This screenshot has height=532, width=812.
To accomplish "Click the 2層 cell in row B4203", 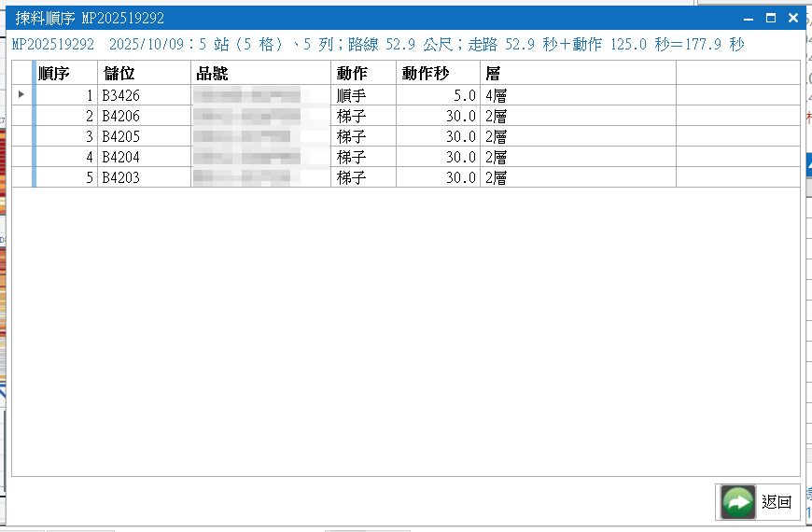I will point(578,177).
